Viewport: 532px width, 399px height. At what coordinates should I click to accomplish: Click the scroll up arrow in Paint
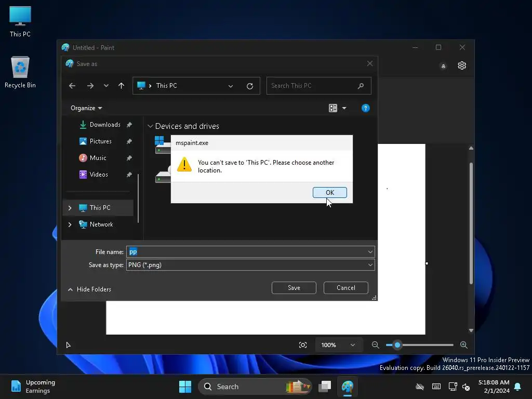[471, 148]
